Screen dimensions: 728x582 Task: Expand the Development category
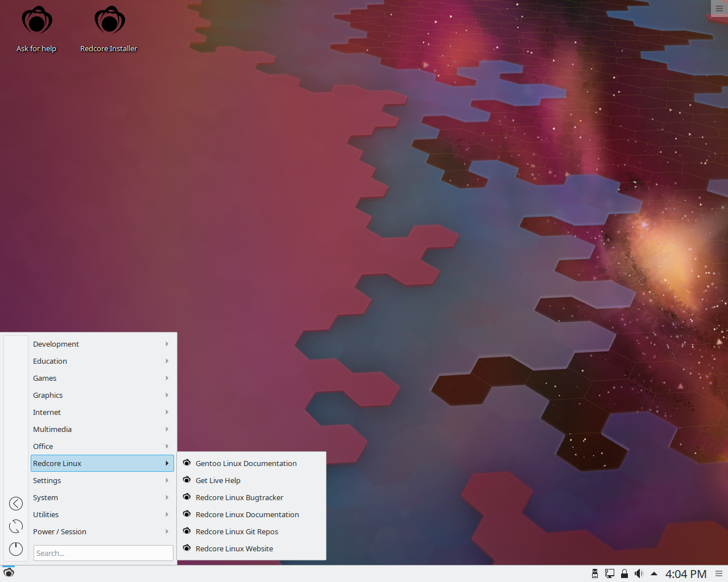(102, 344)
